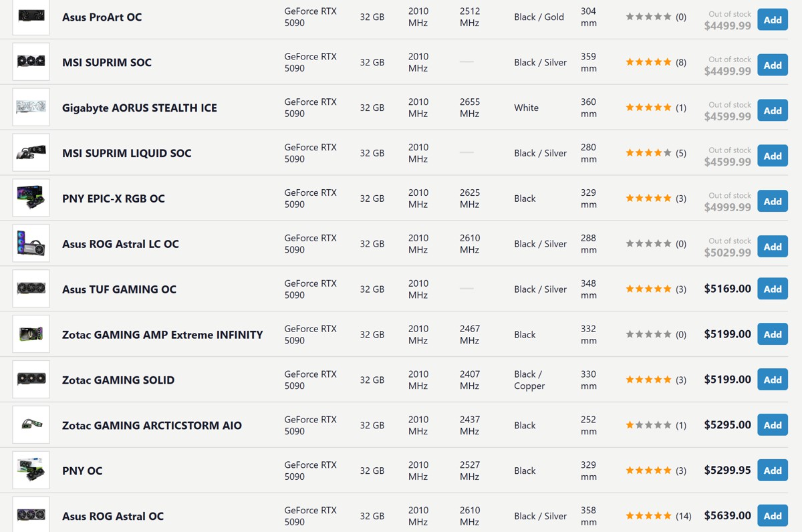
Task: Click the $5299.95 price of PNY OC
Action: (x=727, y=471)
